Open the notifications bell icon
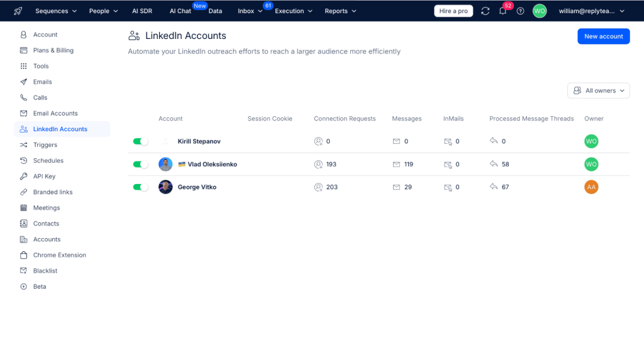Image resolution: width=644 pixels, height=358 pixels. [x=502, y=11]
